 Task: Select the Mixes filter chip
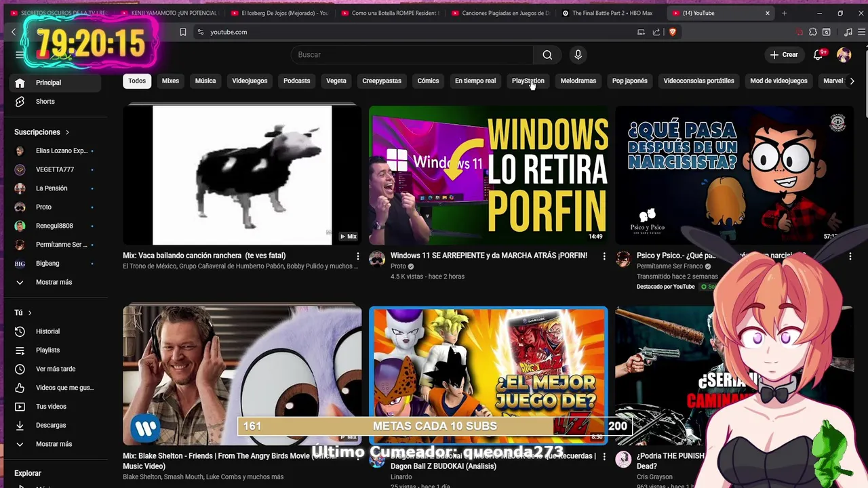click(170, 81)
